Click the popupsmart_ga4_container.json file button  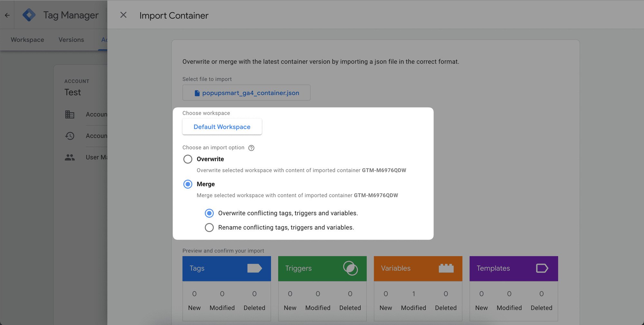click(246, 93)
